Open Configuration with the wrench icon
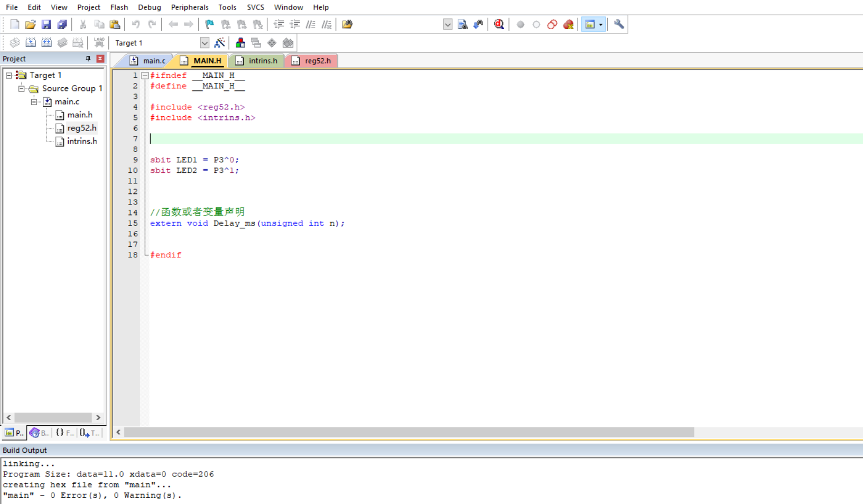Screen dimensions: 863x504 [x=619, y=24]
